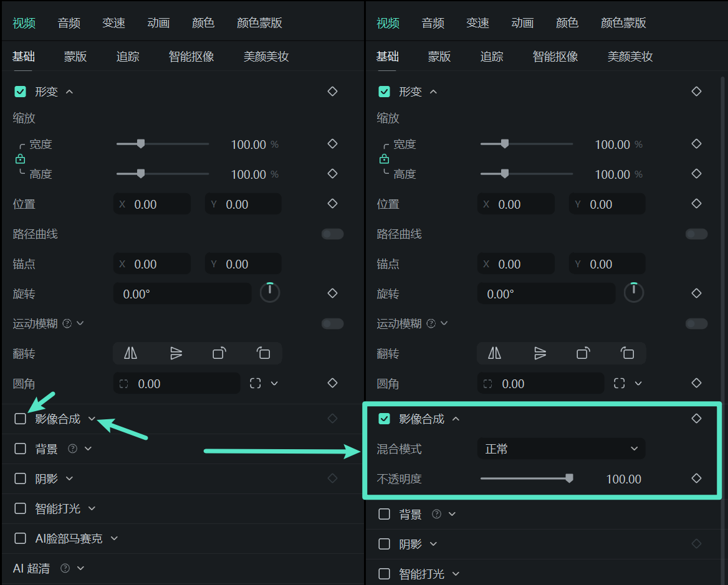728x585 pixels.
Task: Add 高度 keyframe diamond in left panel
Action: coord(332,173)
